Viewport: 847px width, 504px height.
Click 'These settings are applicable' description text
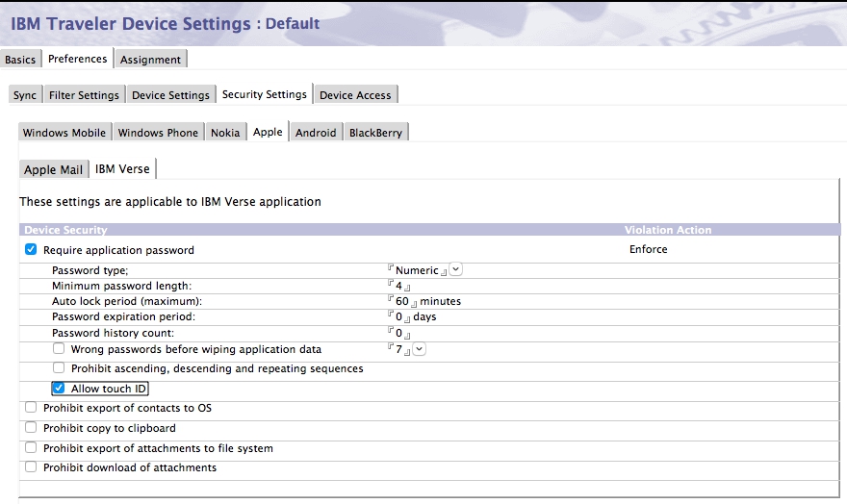(170, 202)
